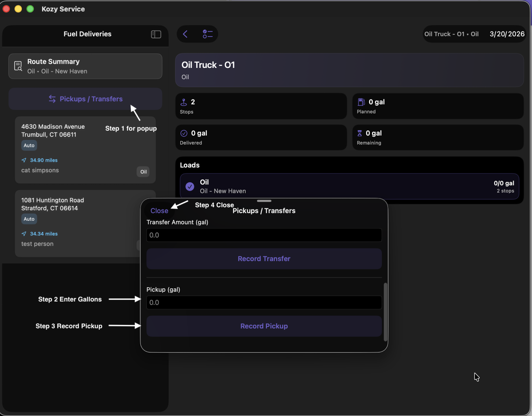Close the Pickups / Transfers popup

coord(159,211)
